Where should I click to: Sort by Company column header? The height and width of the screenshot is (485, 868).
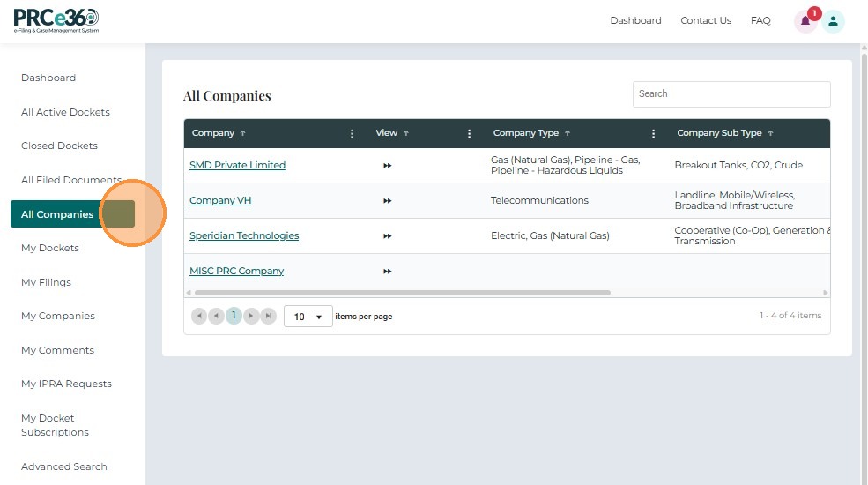pos(219,133)
